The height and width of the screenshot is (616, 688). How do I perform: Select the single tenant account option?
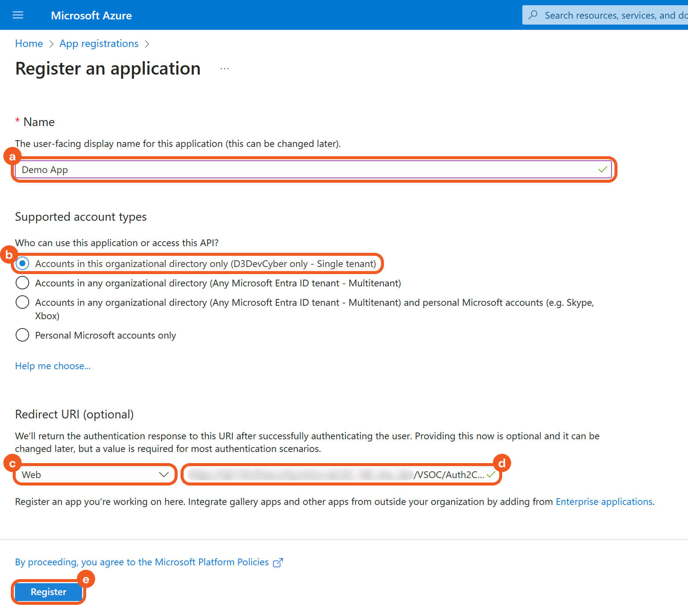click(22, 264)
